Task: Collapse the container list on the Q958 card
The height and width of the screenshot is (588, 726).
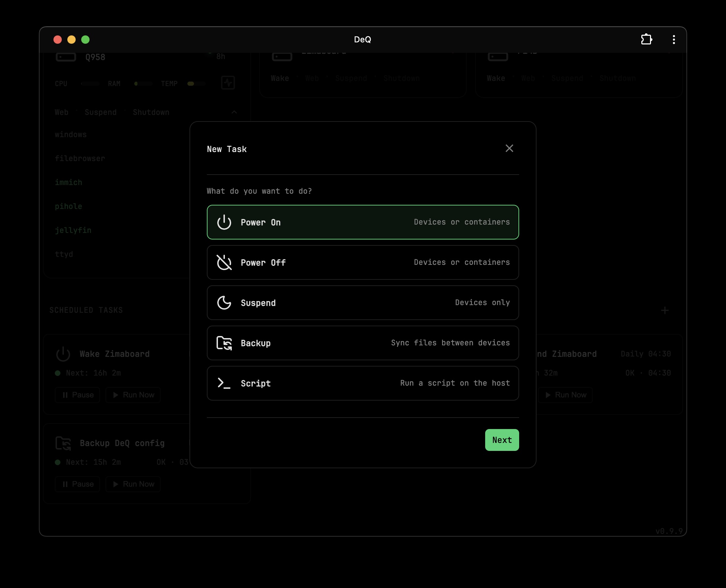Action: (234, 112)
